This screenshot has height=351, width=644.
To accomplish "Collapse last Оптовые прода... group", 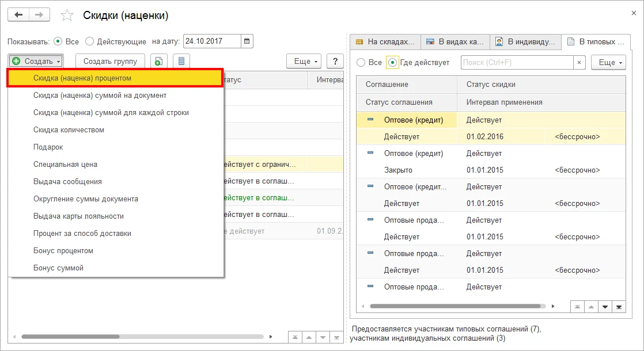I will coord(370,286).
